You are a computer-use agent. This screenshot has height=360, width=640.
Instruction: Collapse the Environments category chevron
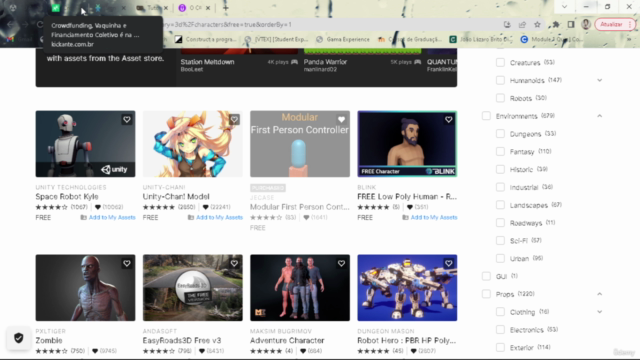point(600,116)
